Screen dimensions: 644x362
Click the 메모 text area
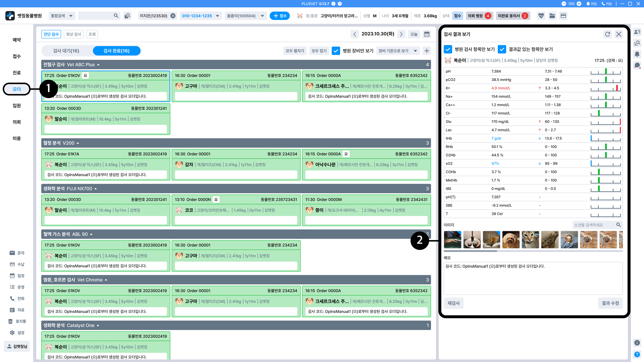coord(533,278)
